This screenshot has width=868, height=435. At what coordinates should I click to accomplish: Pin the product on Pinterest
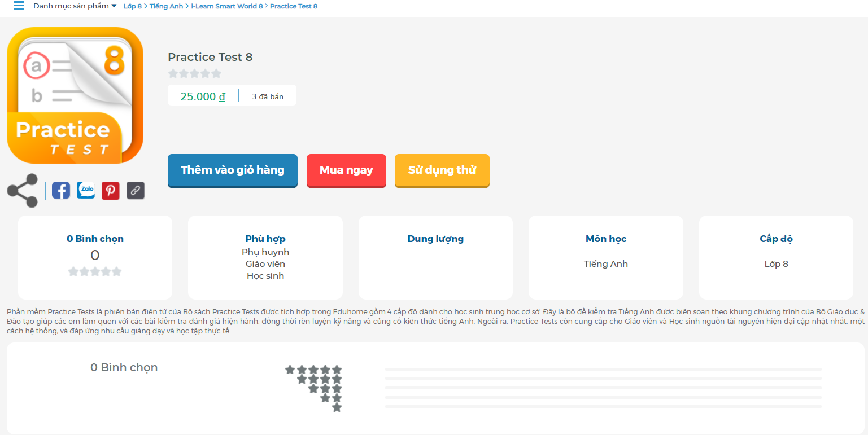111,190
